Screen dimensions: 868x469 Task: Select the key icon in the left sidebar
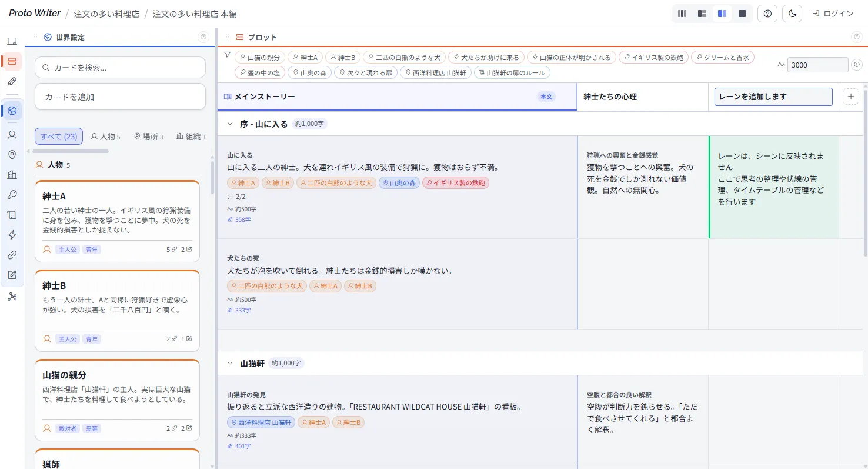coord(12,194)
